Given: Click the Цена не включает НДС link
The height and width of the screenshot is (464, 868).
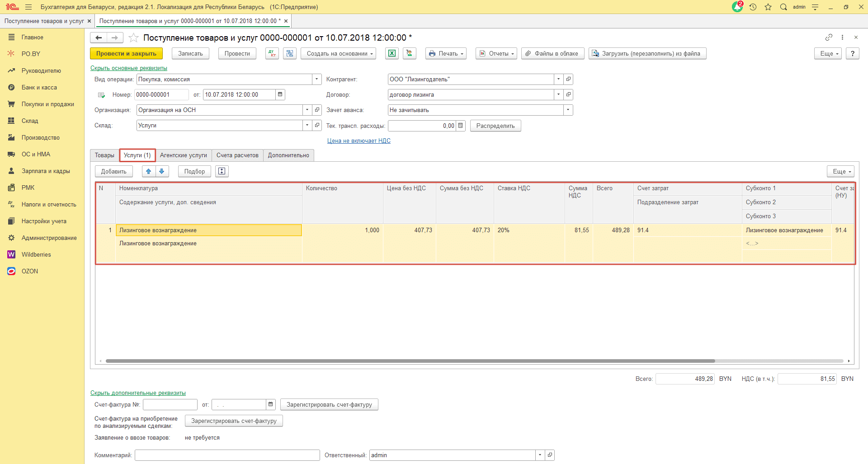Looking at the screenshot, I should tap(359, 141).
